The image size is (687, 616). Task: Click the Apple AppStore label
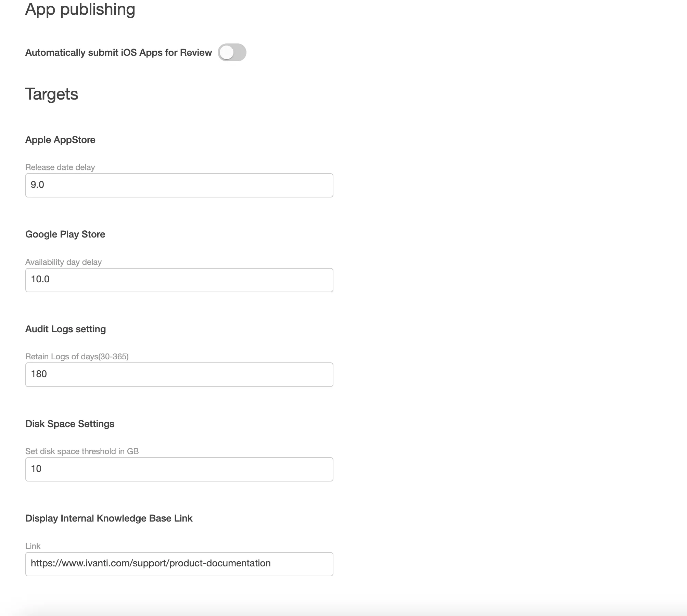tap(60, 140)
